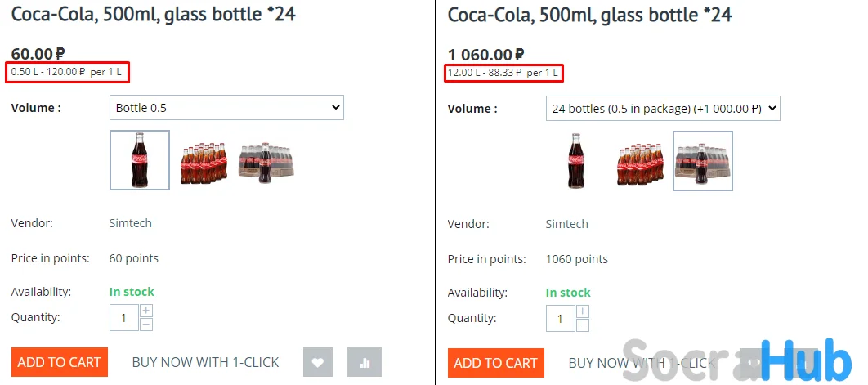This screenshot has width=868, height=385.
Task: Add left product to wishlist heart icon
Action: (318, 362)
